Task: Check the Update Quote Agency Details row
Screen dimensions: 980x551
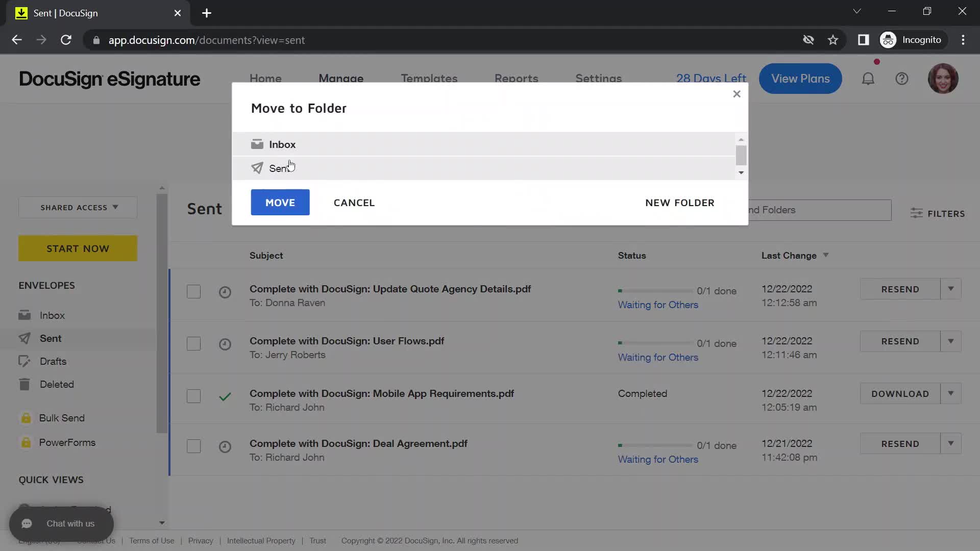Action: tap(193, 292)
